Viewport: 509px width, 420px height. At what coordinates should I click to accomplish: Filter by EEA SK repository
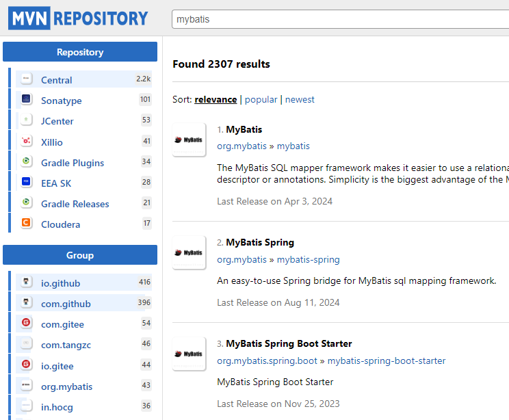pyautogui.click(x=56, y=183)
